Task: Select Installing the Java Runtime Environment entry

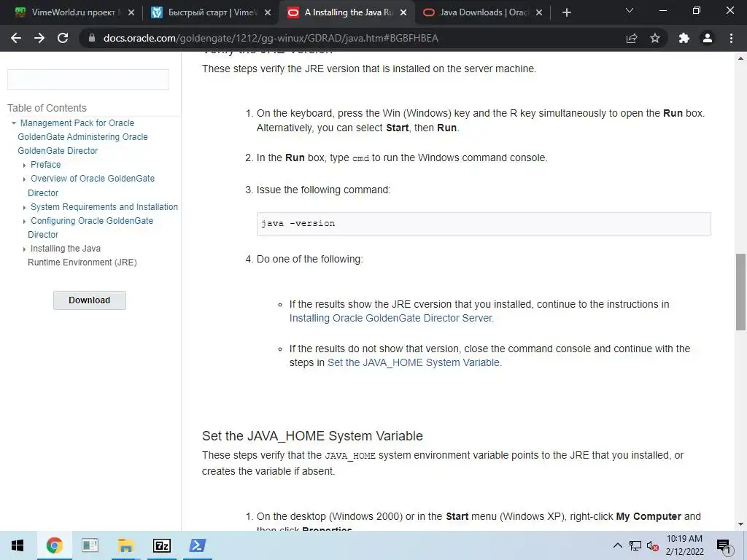Action: [x=82, y=255]
